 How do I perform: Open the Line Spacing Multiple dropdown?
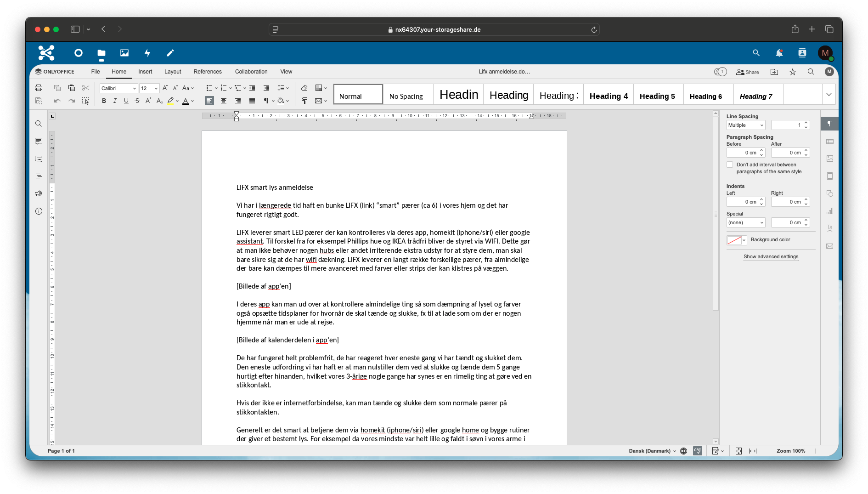pyautogui.click(x=745, y=125)
